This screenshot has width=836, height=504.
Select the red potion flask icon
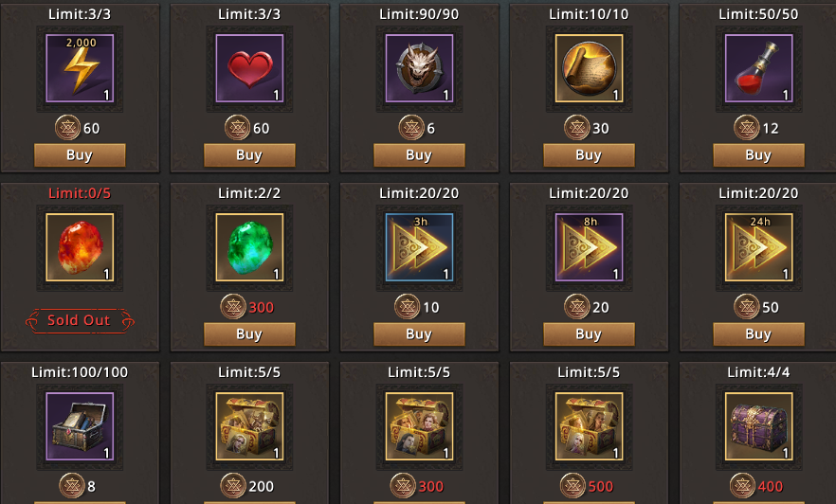click(758, 68)
